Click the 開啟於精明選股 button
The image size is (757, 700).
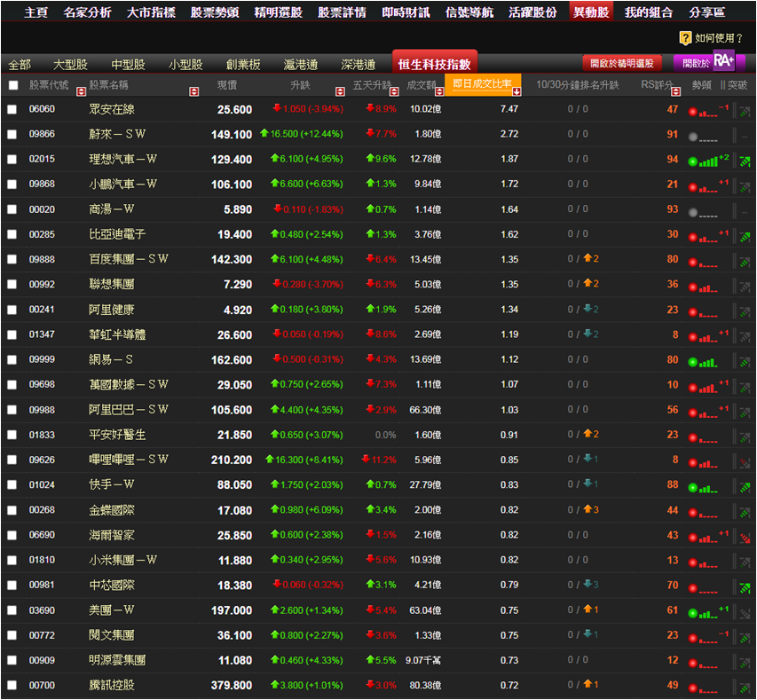(x=622, y=63)
